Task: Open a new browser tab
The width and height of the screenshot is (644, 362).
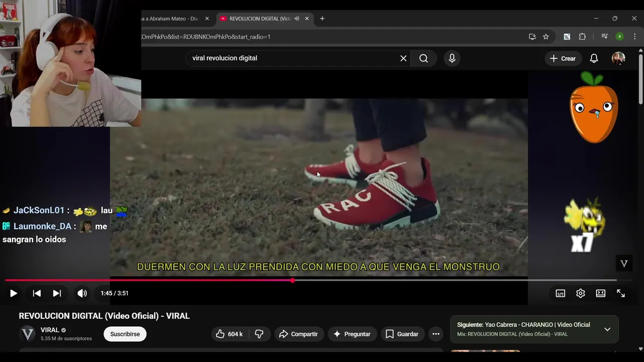Action: point(322,19)
